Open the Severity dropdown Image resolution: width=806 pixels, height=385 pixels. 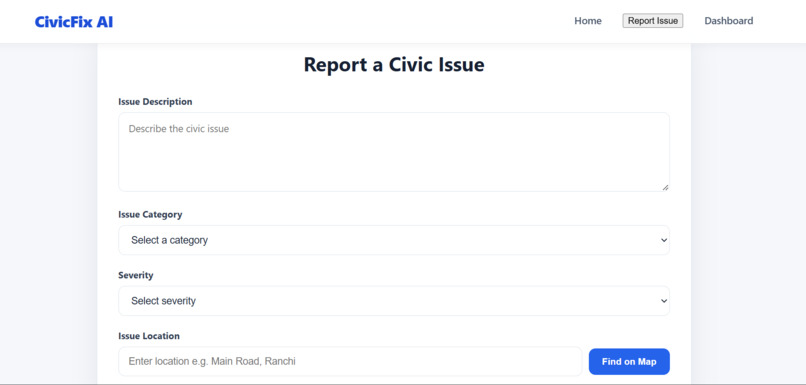point(394,301)
